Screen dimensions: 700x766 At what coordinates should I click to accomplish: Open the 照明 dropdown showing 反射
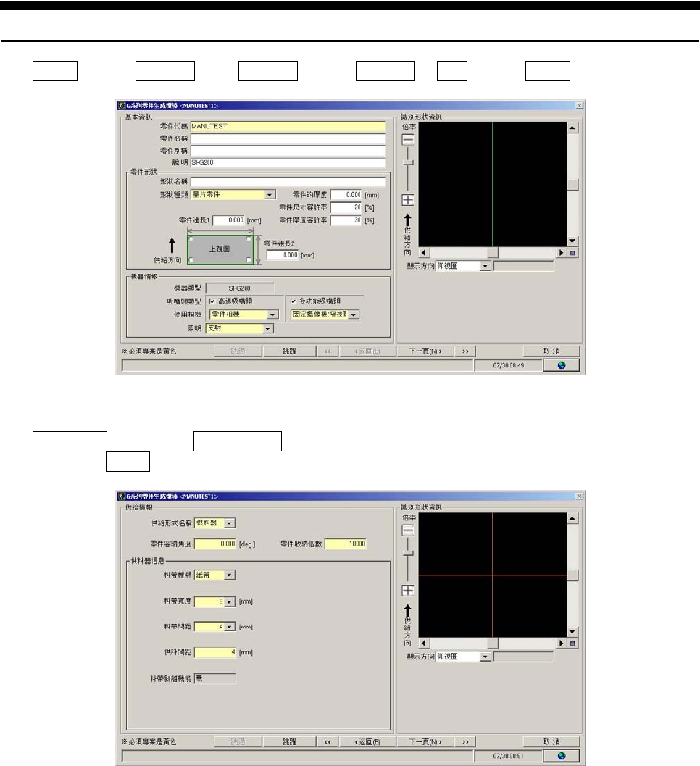267,329
